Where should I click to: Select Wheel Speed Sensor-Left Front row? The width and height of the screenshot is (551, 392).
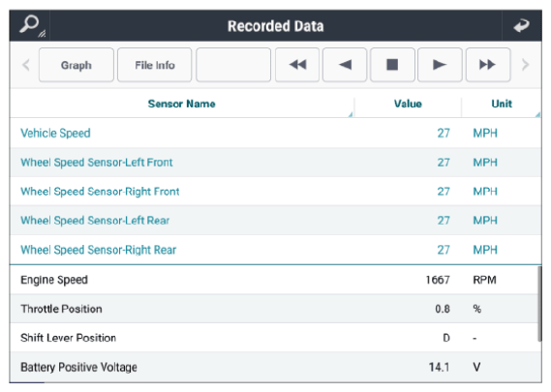click(276, 163)
